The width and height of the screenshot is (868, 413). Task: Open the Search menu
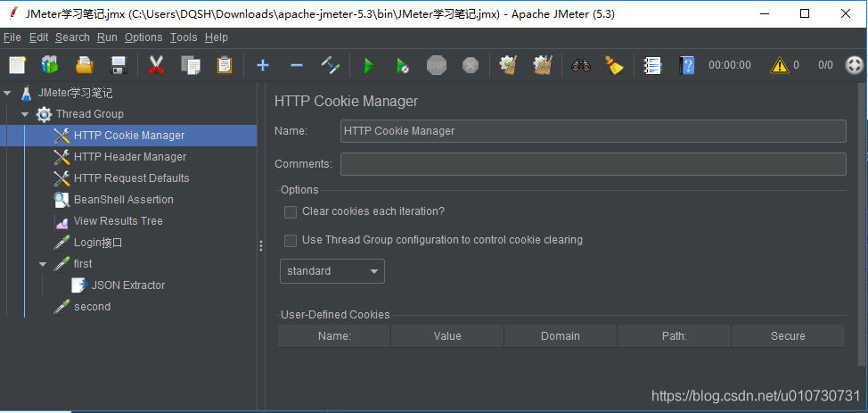pos(72,37)
